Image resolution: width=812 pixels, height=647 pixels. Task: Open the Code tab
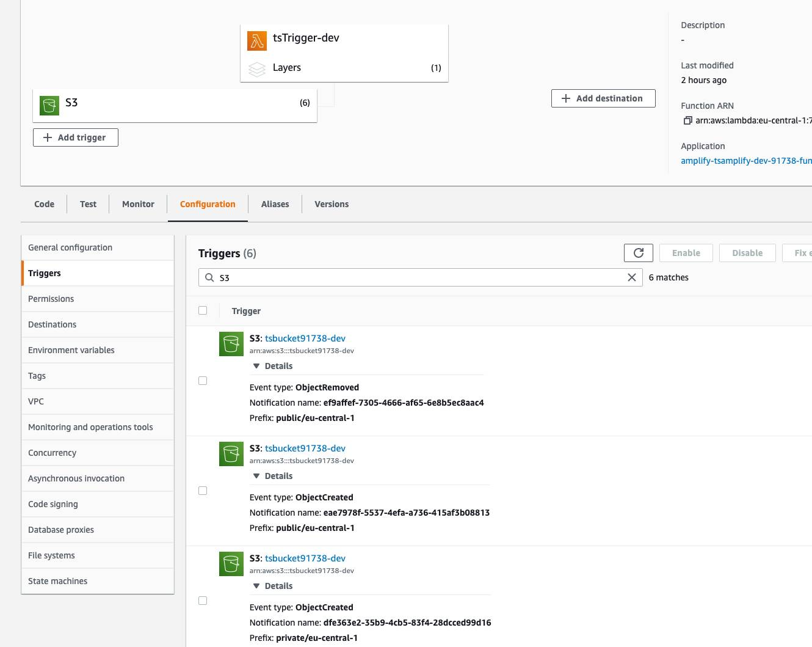pos(44,204)
